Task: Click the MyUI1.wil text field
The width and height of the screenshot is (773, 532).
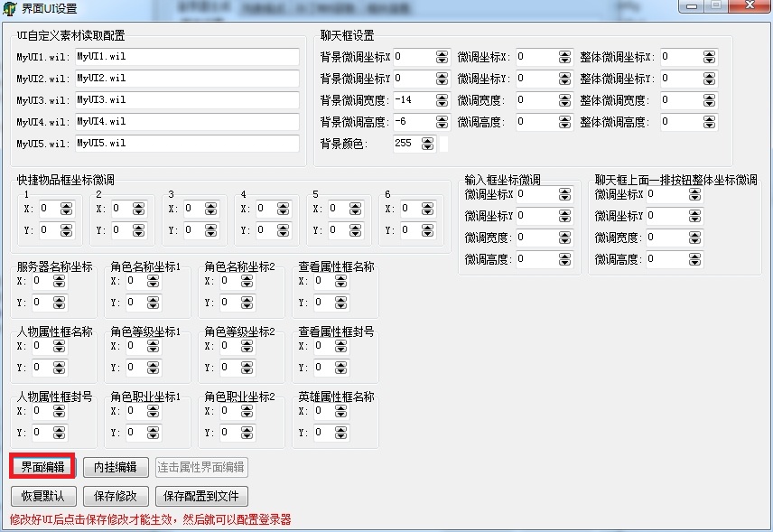Action: coord(185,57)
